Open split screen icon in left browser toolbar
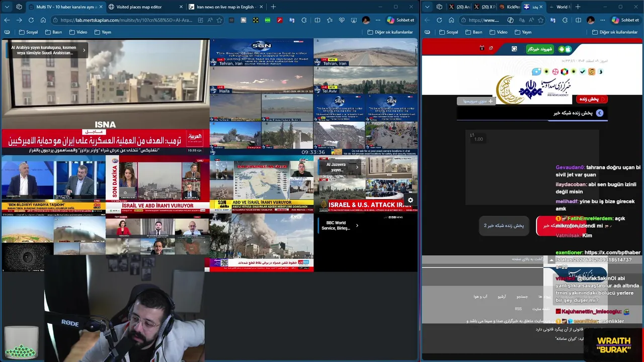The width and height of the screenshot is (644, 362). click(x=317, y=20)
